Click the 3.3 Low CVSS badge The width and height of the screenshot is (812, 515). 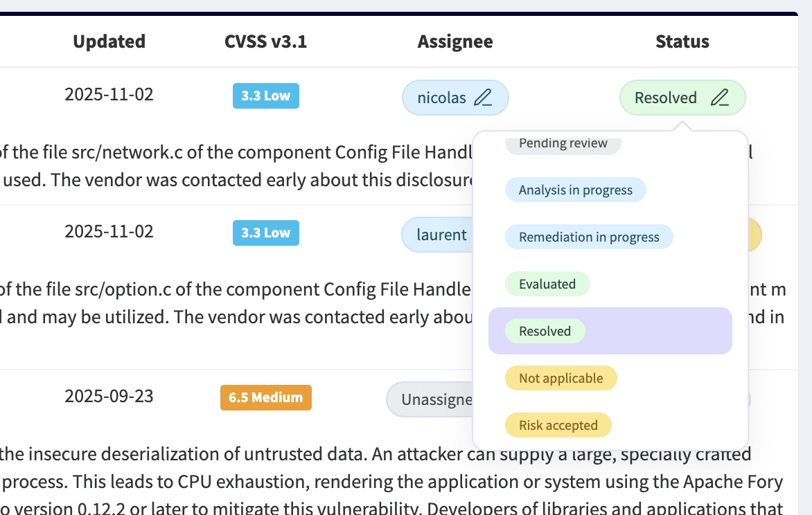click(x=266, y=96)
